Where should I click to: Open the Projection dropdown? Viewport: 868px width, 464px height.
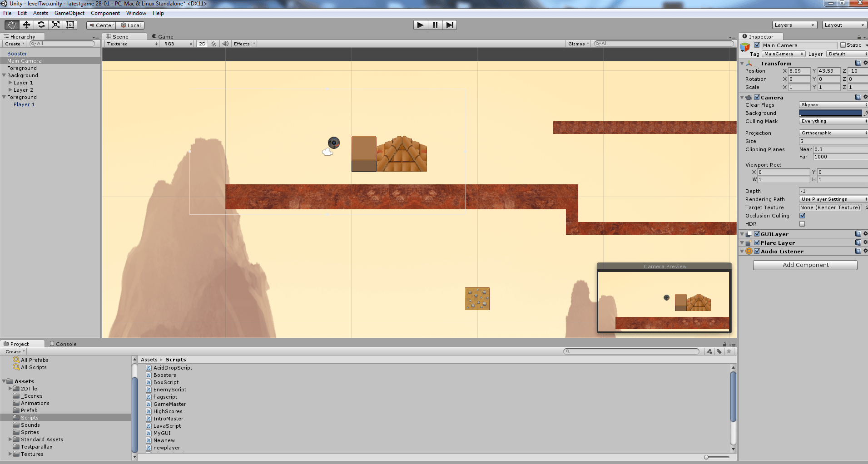(x=833, y=133)
